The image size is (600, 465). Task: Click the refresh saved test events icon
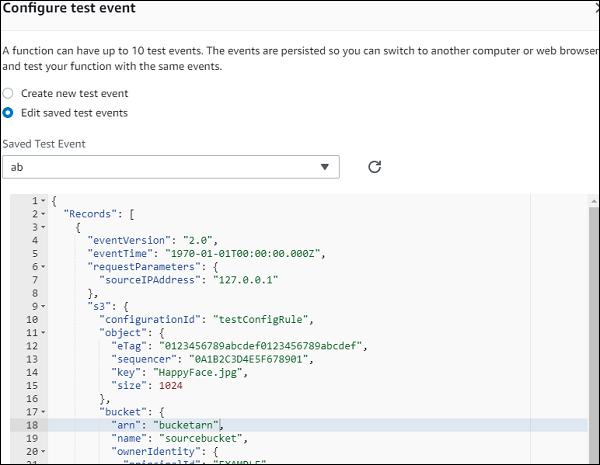[374, 167]
